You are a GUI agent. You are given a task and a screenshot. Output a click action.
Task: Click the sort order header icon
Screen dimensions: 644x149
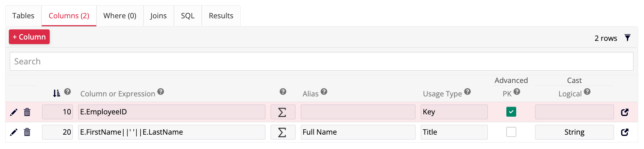point(57,93)
